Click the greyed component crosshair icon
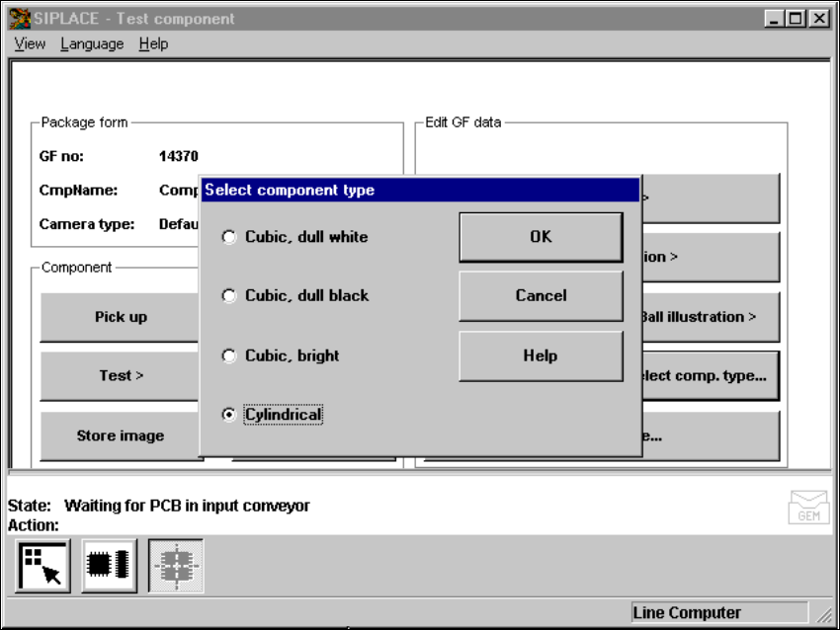The height and width of the screenshot is (630, 840). (x=176, y=566)
